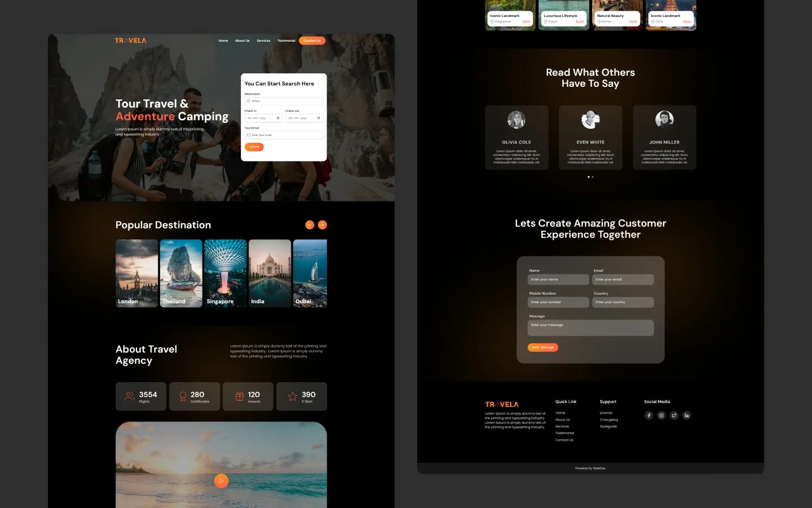Open the LinkedIn social media icon
Viewport: 812px width, 508px height.
(x=687, y=415)
